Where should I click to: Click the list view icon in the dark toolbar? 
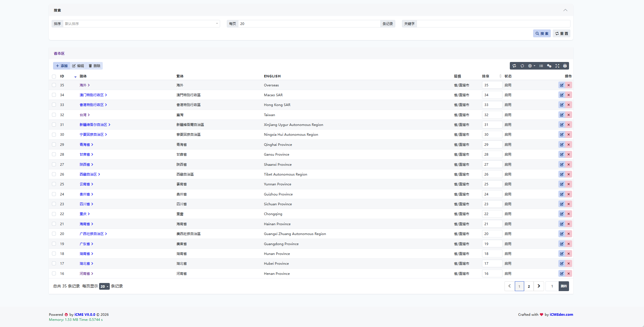click(541, 66)
